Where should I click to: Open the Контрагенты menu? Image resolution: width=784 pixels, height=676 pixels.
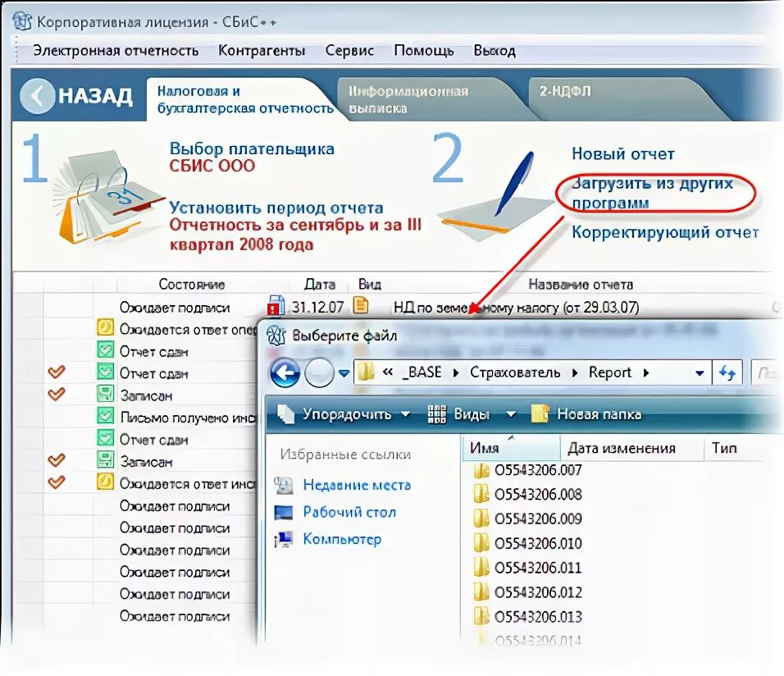click(262, 51)
